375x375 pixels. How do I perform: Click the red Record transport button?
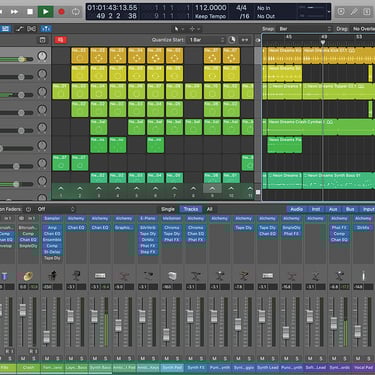[x=61, y=12]
